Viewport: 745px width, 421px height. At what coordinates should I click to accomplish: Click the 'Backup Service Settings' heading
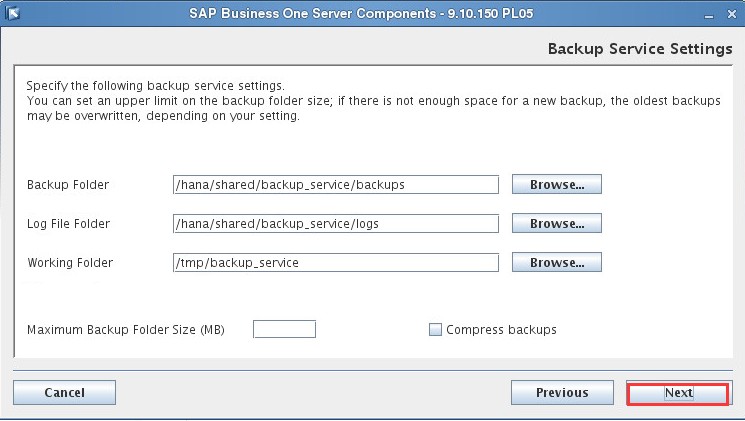pyautogui.click(x=640, y=48)
